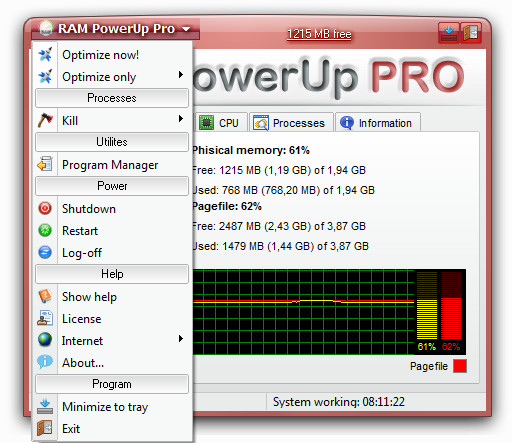Toggle the RAM PowerUp Pro menu dropdown arrow

pyautogui.click(x=186, y=29)
